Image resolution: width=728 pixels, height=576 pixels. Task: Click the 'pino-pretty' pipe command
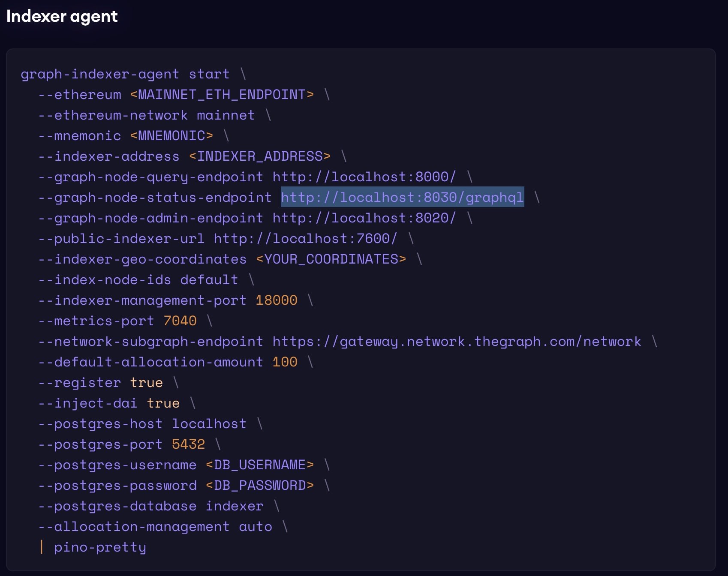(100, 547)
